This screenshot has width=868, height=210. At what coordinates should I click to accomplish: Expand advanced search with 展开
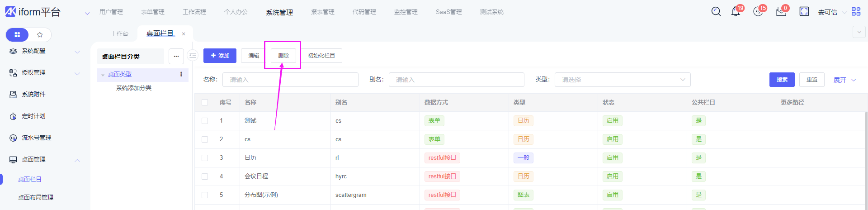[x=844, y=80]
